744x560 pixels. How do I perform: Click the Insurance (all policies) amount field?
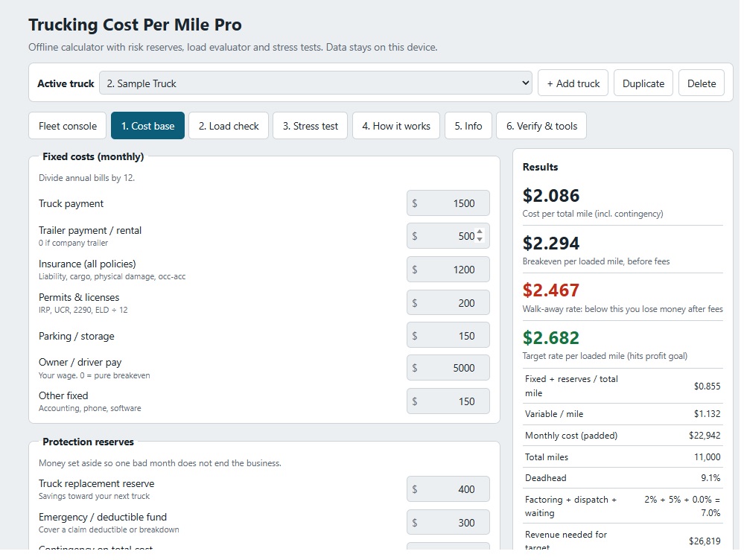(x=448, y=270)
